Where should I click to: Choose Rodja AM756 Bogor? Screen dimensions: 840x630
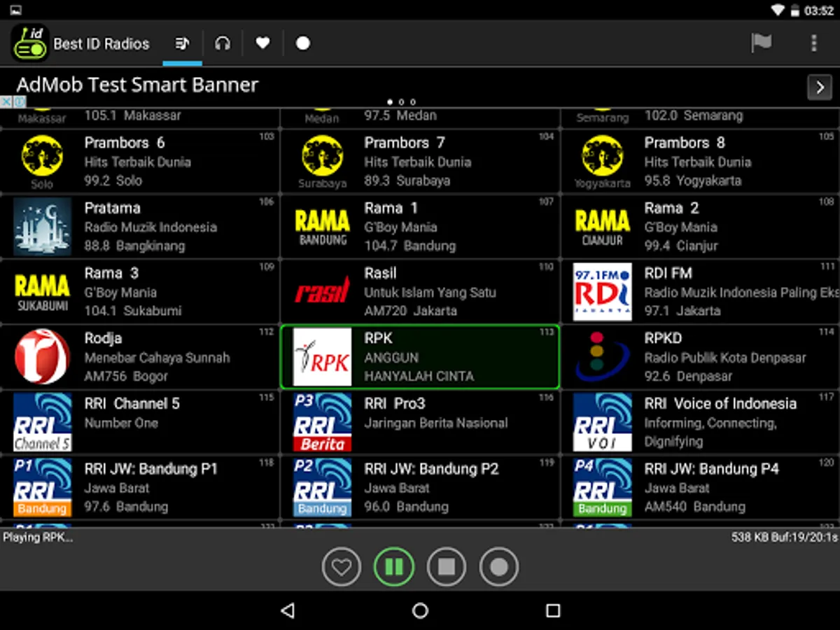coord(139,357)
